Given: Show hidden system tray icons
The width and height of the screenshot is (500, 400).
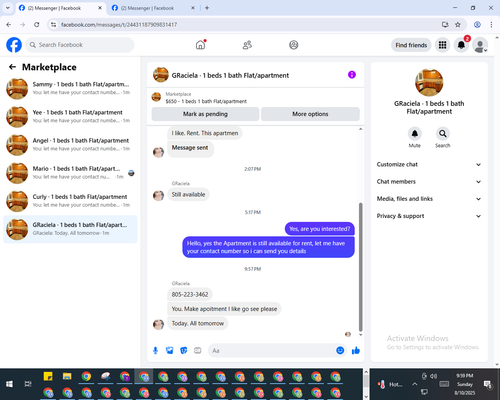Looking at the screenshot, I should (414, 384).
